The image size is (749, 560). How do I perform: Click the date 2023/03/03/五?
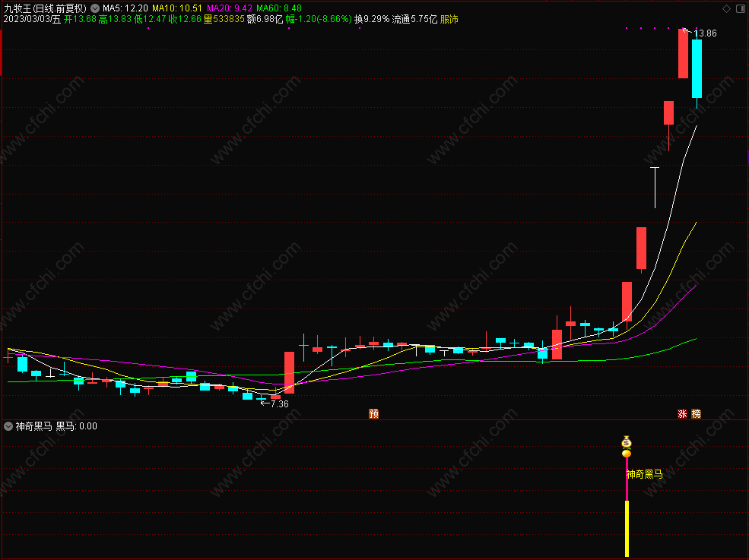(32, 19)
